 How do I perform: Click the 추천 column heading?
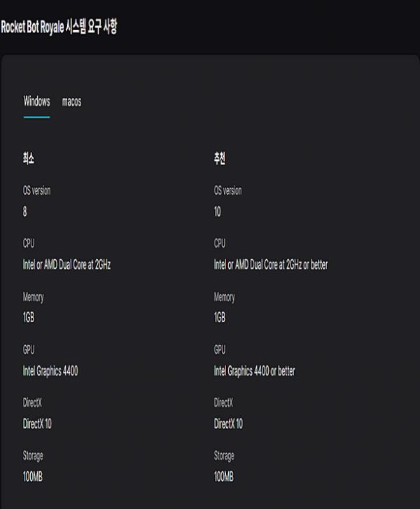pyautogui.click(x=220, y=160)
